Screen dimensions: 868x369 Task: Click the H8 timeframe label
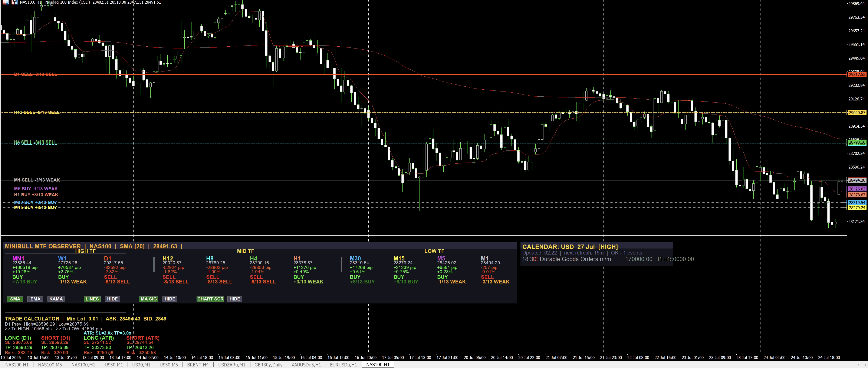(x=210, y=258)
